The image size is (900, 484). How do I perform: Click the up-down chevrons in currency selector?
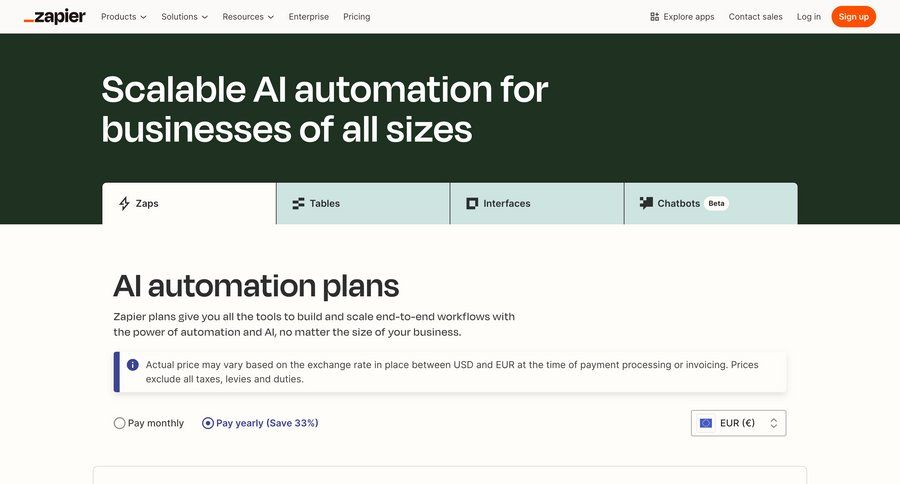[x=774, y=423]
